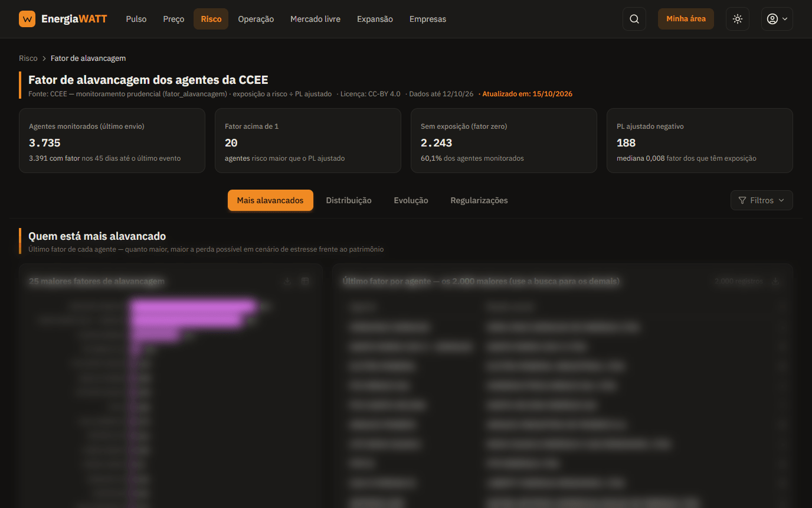Open the Expansão section
The height and width of the screenshot is (508, 812).
375,19
